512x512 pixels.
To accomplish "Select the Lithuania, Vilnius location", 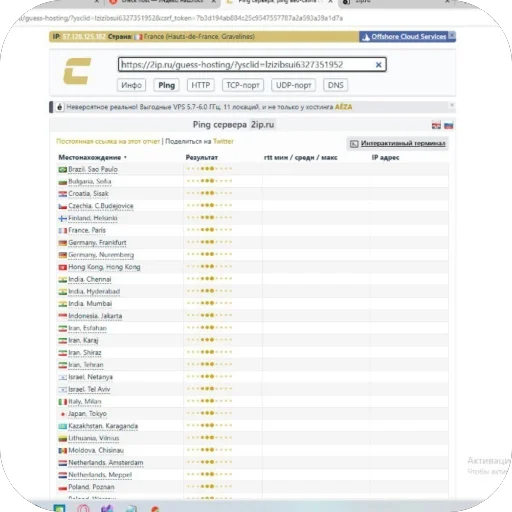I will pos(94,438).
